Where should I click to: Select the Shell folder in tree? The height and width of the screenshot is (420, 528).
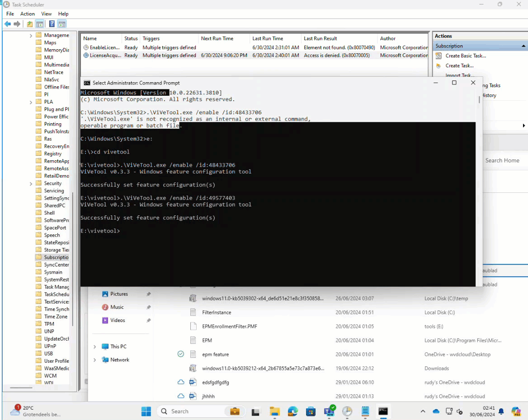(46, 213)
